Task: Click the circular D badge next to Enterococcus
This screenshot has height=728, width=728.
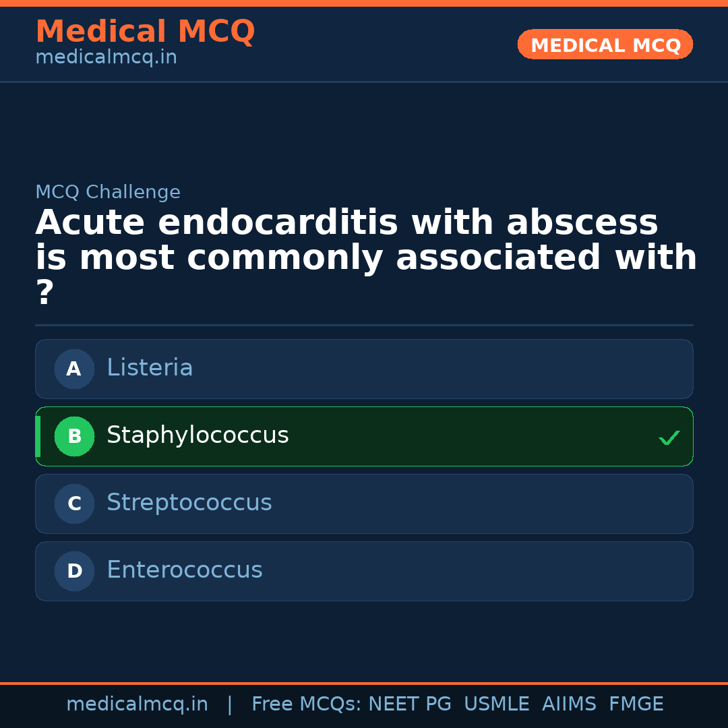Action: coord(74,571)
